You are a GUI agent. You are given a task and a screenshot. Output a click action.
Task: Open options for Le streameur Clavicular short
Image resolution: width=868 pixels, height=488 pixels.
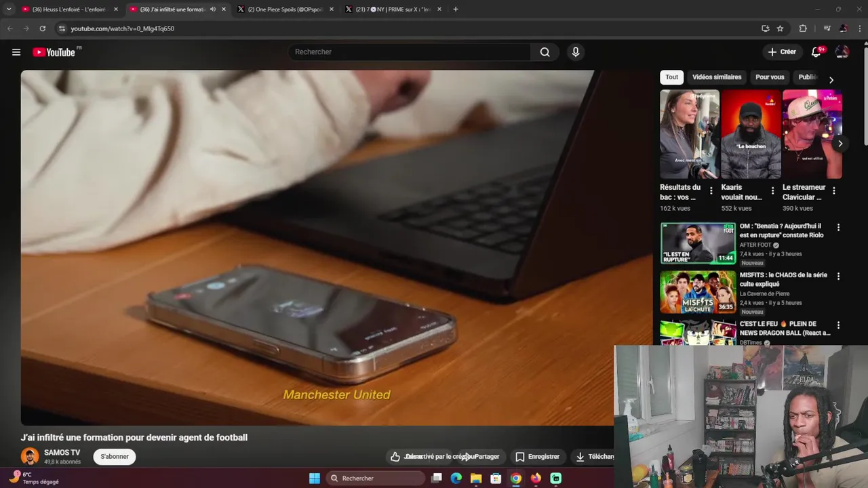tap(833, 191)
